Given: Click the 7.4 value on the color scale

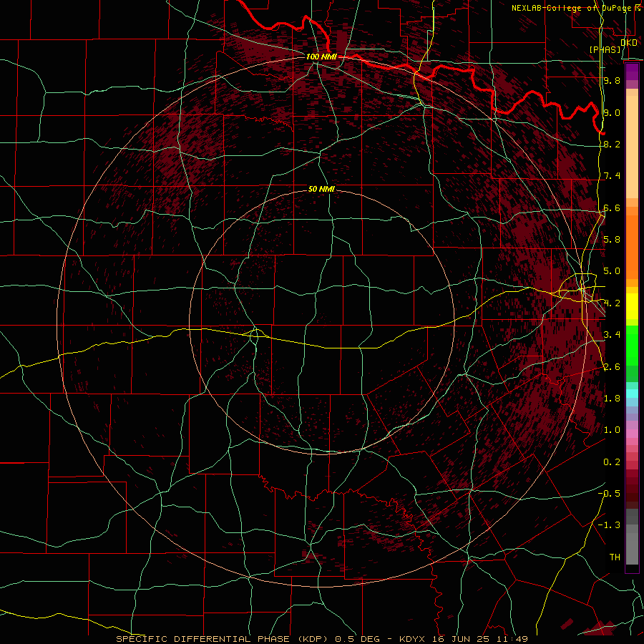Looking at the screenshot, I should pyautogui.click(x=612, y=176).
